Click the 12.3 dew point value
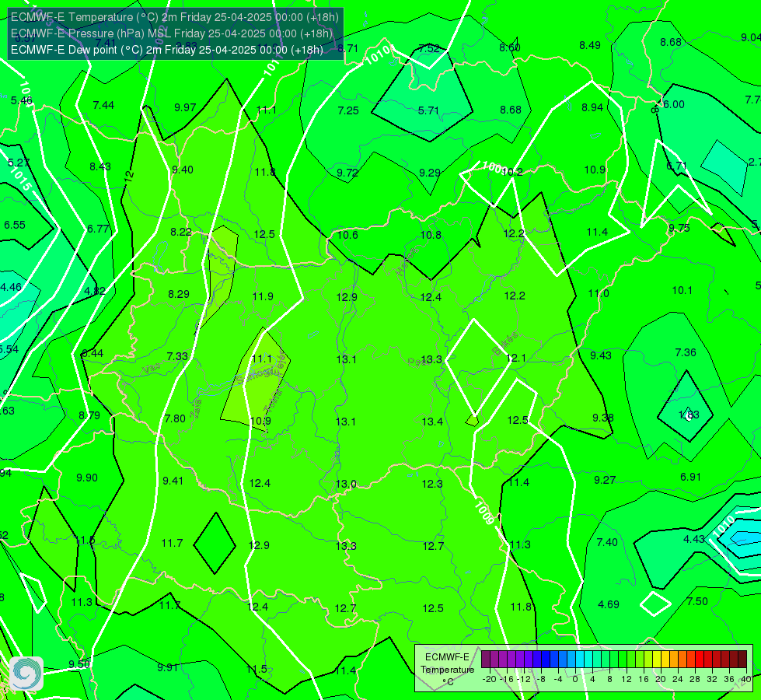This screenshot has width=761, height=700. coord(432,484)
